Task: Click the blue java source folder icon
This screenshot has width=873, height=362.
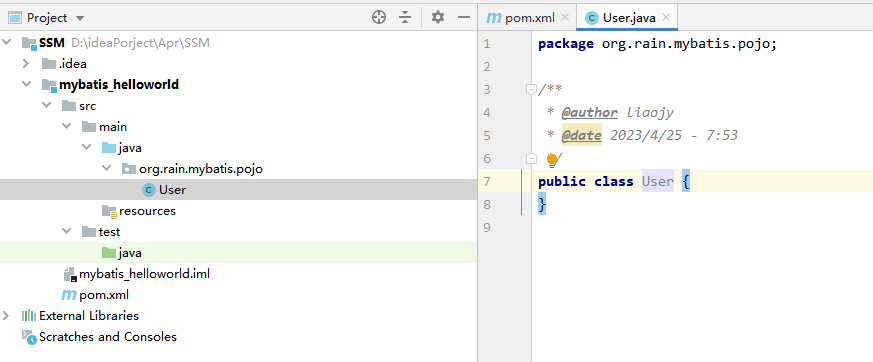Action: pyautogui.click(x=109, y=148)
